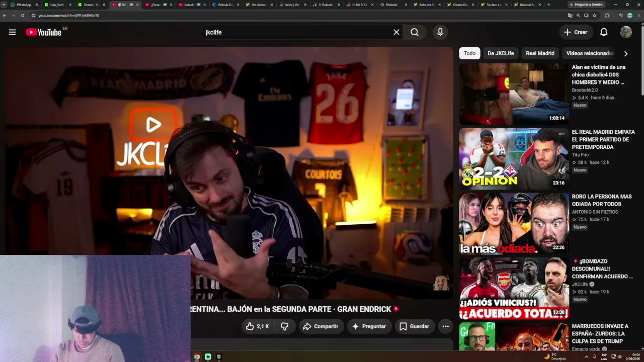This screenshot has width=644, height=362.
Task: Open Chrome profile avatar
Action: click(629, 16)
